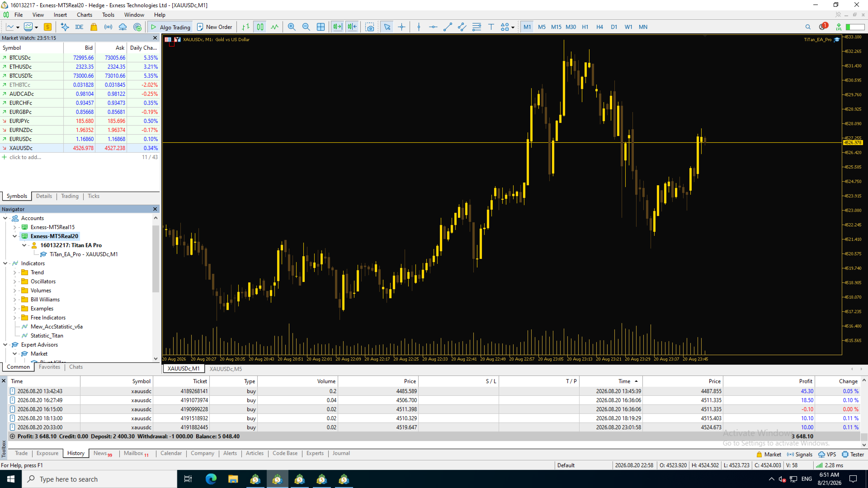Image resolution: width=868 pixels, height=488 pixels.
Task: Take a chart screenshot with camera icon
Action: click(370, 27)
